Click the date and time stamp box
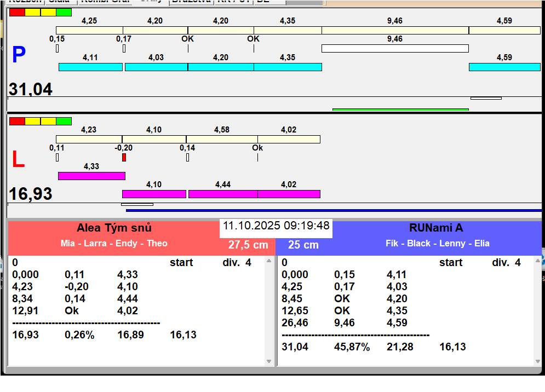Screen dimensions: 545x392 276,226
